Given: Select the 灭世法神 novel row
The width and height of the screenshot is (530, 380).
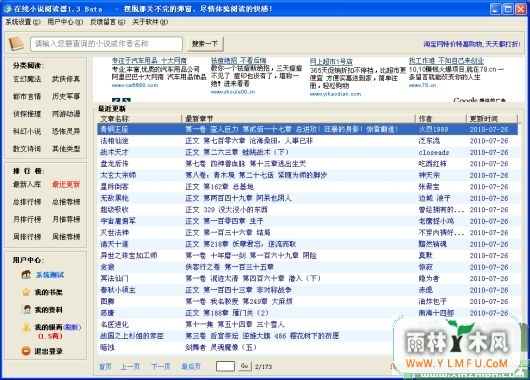Looking at the screenshot, I should pos(308,233).
